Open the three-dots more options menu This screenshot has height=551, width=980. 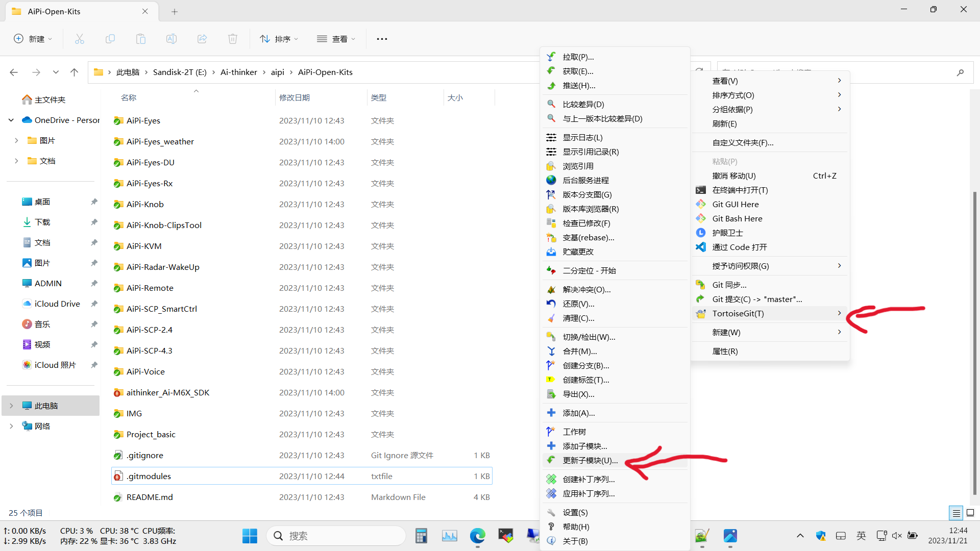(x=382, y=39)
